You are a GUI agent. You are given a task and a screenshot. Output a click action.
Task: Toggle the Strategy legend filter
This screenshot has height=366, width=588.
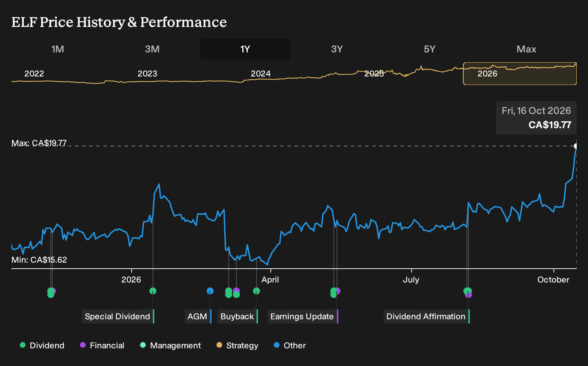click(237, 345)
